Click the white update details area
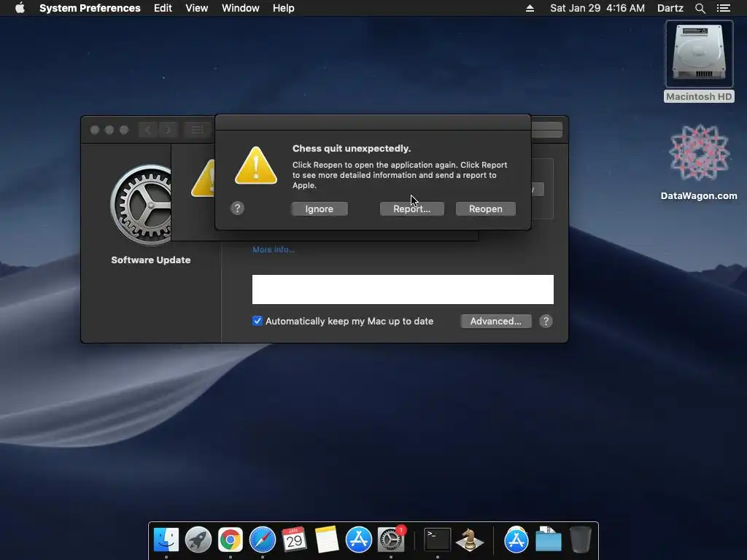This screenshot has height=560, width=747. pyautogui.click(x=403, y=289)
